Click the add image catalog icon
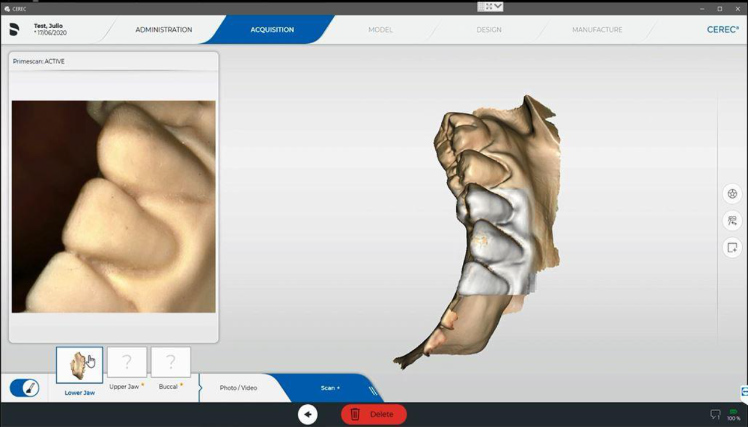The image size is (748, 427). click(732, 248)
